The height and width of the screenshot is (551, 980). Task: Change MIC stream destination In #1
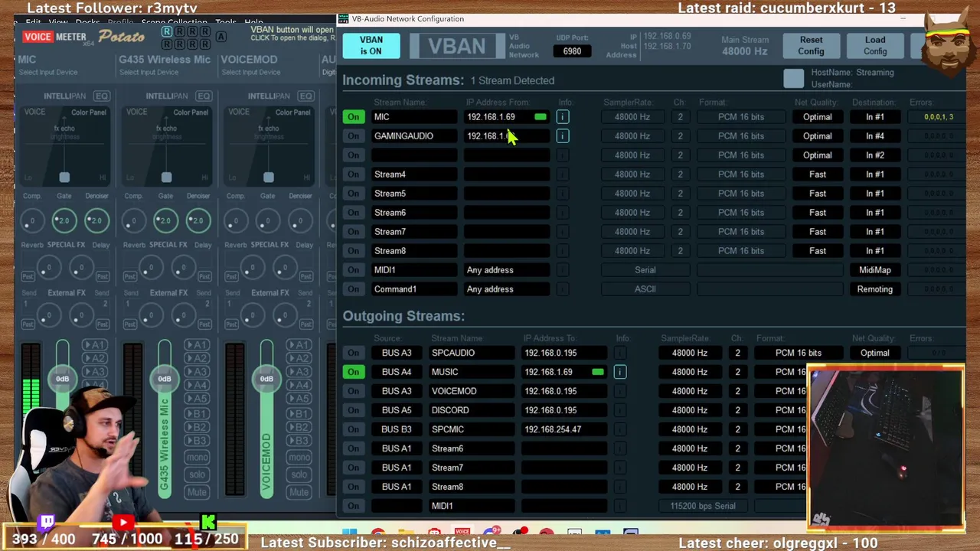point(874,117)
